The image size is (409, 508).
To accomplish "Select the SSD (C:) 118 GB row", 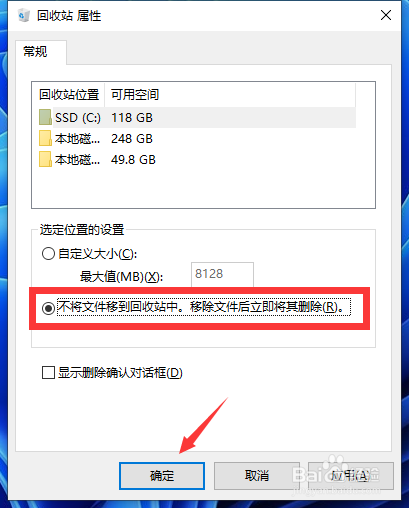I will [197, 117].
